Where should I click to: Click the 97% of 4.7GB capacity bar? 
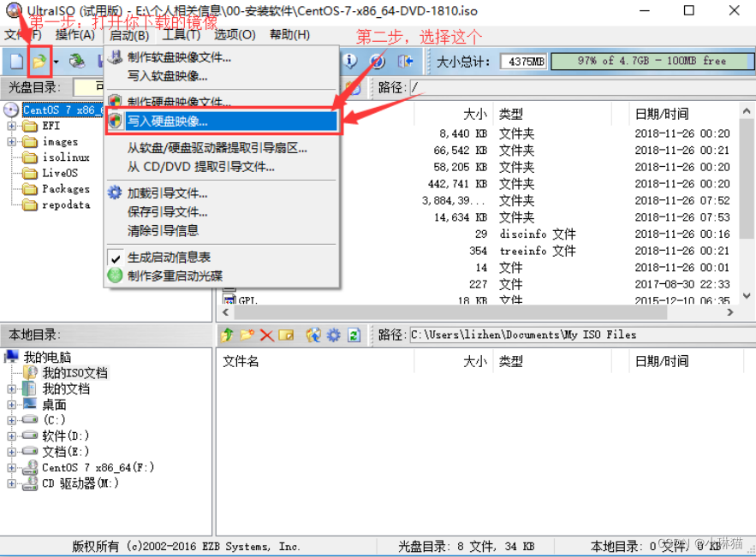(x=652, y=62)
